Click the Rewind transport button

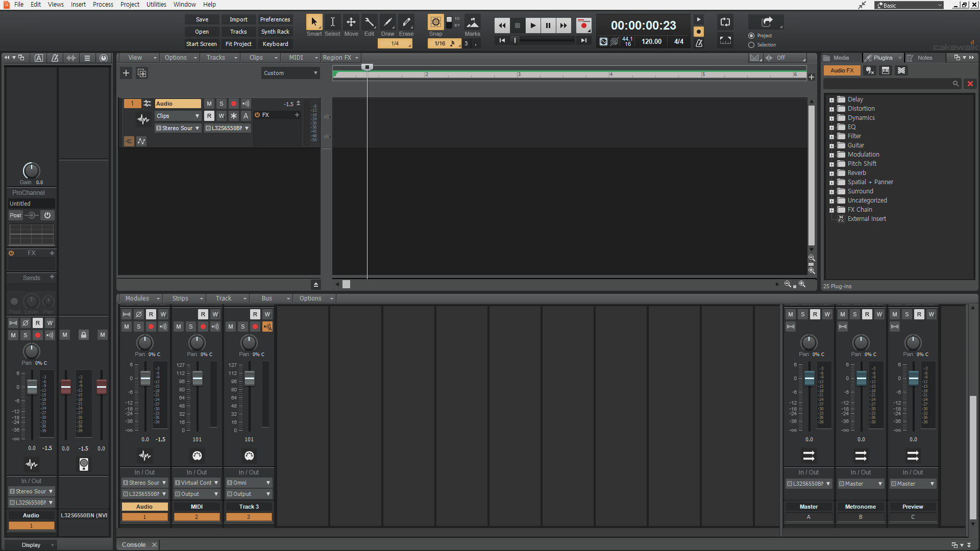pyautogui.click(x=502, y=25)
